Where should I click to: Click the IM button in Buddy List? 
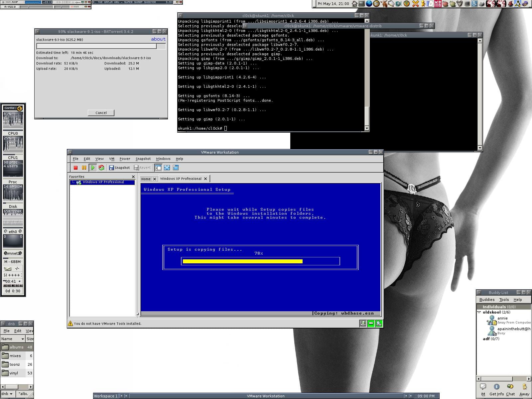[x=483, y=390]
